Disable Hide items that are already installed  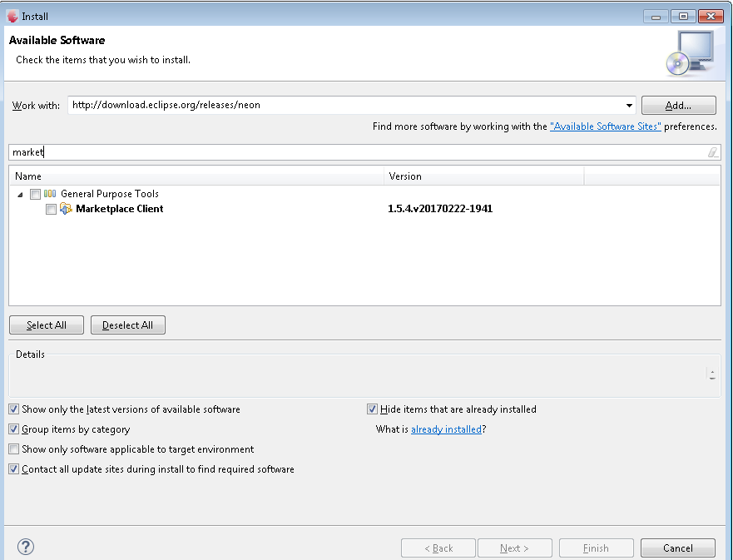coord(372,409)
